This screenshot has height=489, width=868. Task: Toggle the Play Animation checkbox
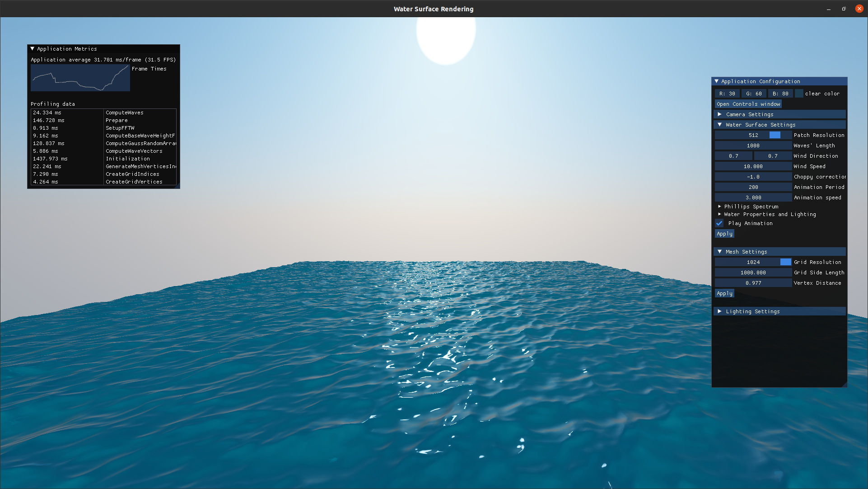[719, 223]
